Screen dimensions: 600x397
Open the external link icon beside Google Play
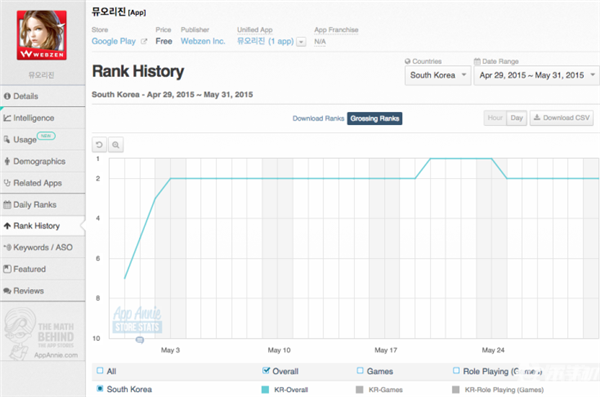(x=144, y=41)
